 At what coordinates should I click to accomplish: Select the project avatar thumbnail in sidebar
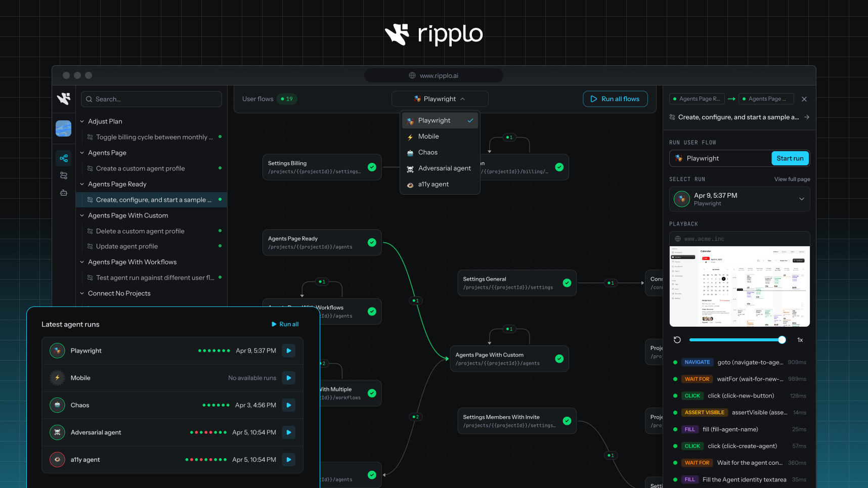(64, 128)
